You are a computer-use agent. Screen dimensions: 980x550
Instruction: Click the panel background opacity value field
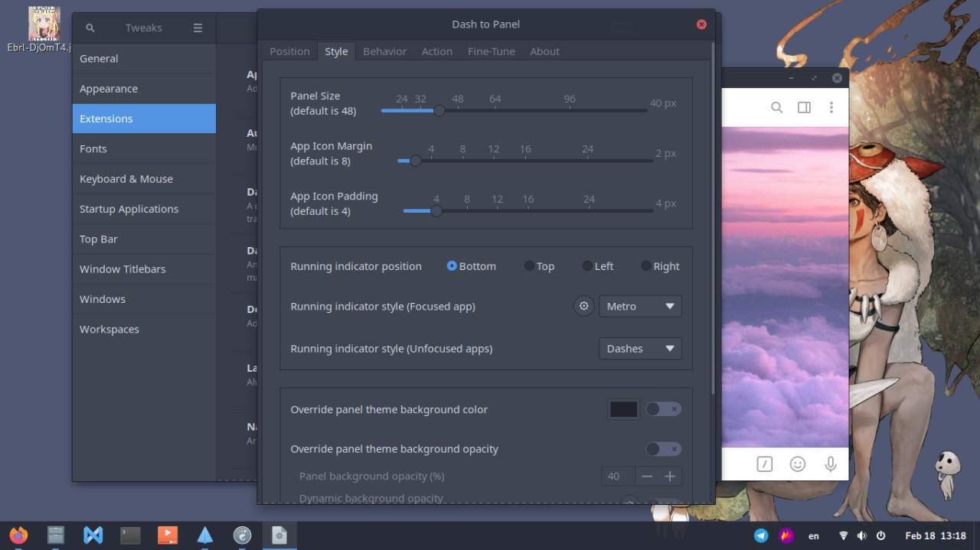[619, 477]
